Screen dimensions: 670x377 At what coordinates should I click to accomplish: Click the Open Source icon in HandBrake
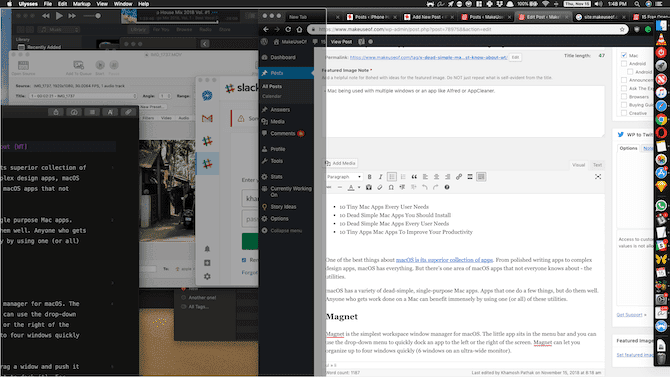(x=24, y=65)
